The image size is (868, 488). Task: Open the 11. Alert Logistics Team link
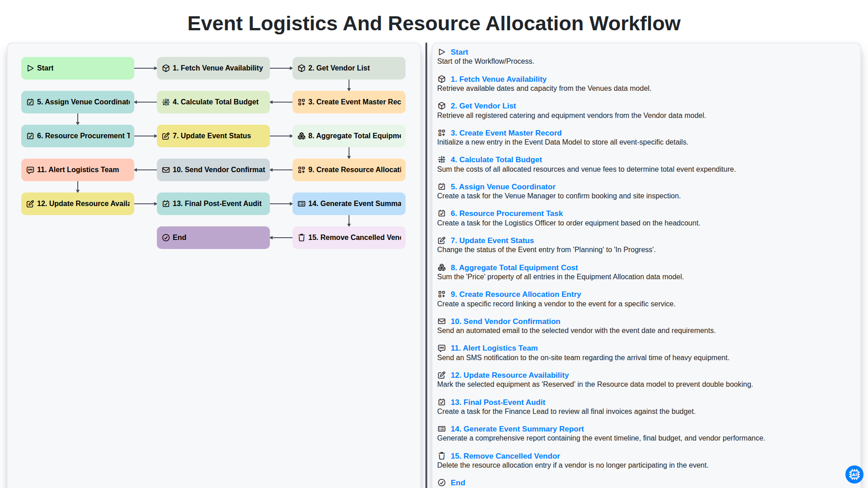(x=494, y=348)
